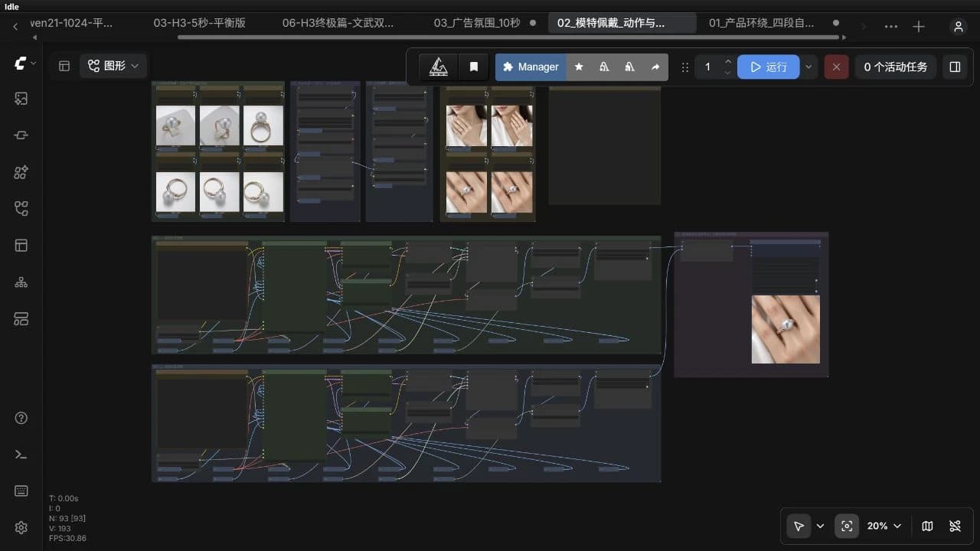Switch to the 03-H3-5秒-平衡版 tab

click(x=200, y=23)
